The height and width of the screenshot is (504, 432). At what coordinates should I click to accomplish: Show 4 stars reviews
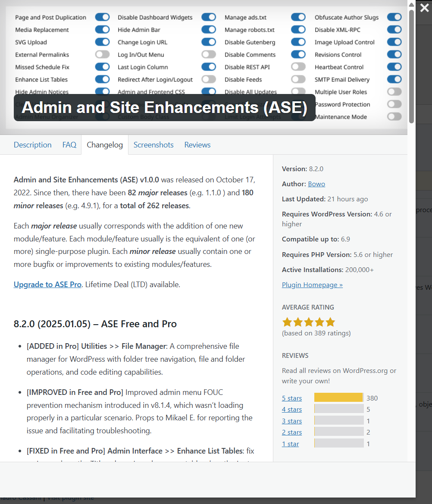(x=292, y=410)
